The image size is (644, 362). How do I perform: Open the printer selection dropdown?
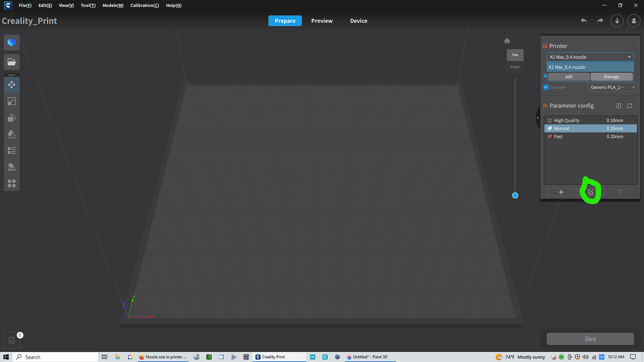click(x=590, y=57)
